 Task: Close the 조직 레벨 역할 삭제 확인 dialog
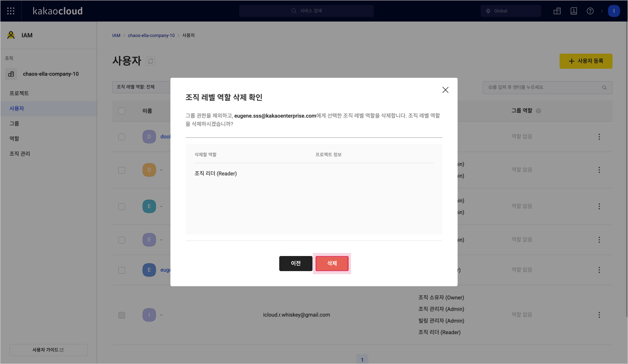tap(445, 90)
